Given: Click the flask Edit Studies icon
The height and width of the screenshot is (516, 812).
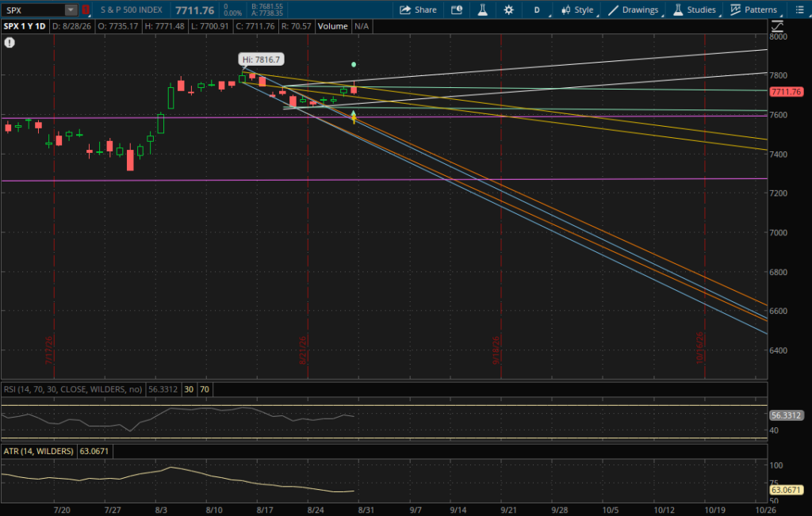Looking at the screenshot, I should (x=482, y=10).
